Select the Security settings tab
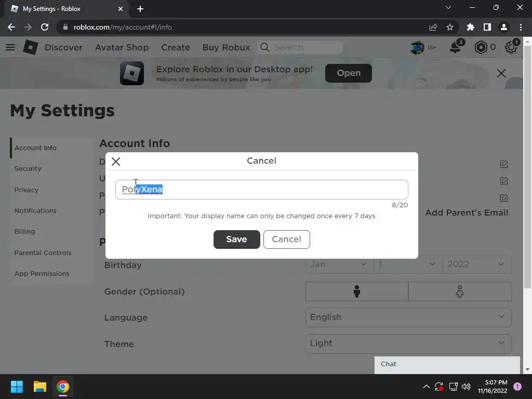This screenshot has width=532, height=399. pos(51,169)
